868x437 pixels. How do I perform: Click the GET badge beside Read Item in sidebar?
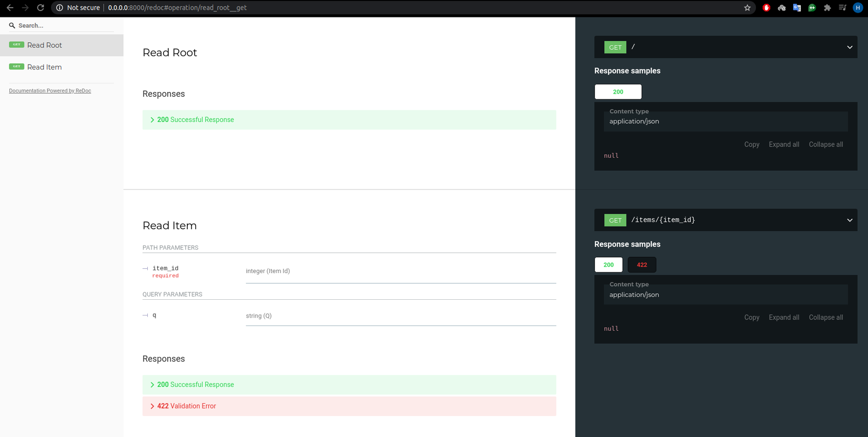[16, 67]
